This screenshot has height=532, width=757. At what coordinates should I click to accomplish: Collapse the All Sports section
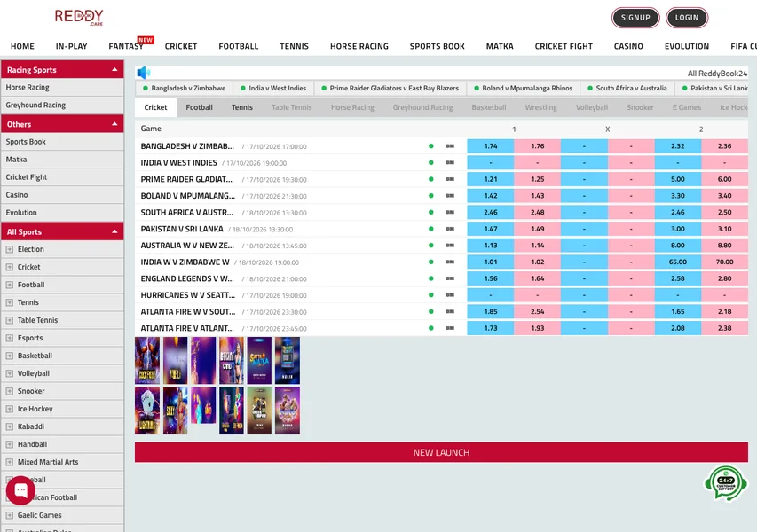coord(114,231)
